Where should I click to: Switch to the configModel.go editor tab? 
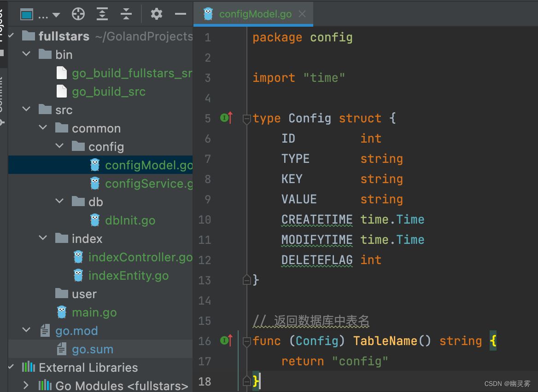point(255,14)
